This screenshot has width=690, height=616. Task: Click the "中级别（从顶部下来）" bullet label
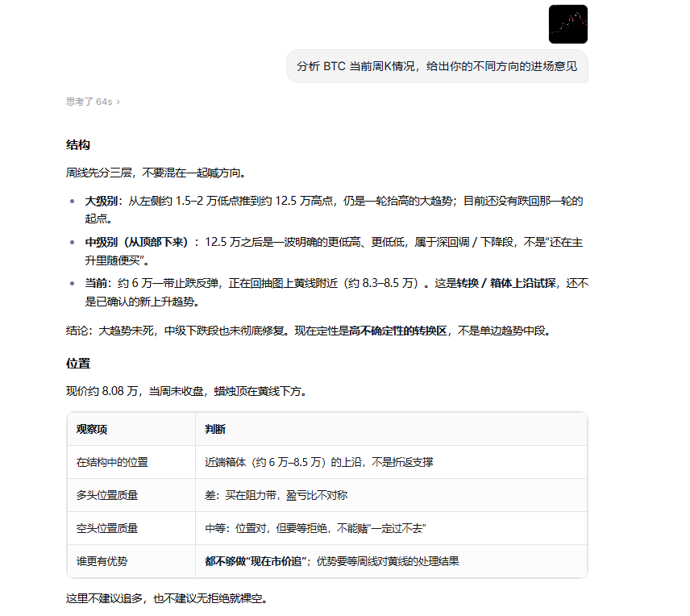click(x=136, y=242)
